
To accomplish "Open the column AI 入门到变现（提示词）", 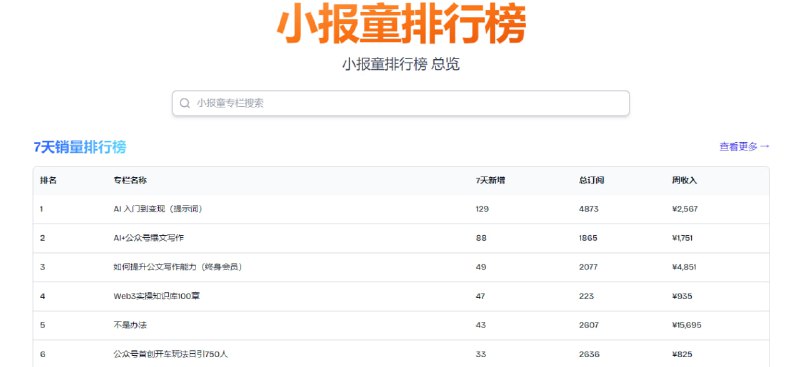I will tap(158, 209).
